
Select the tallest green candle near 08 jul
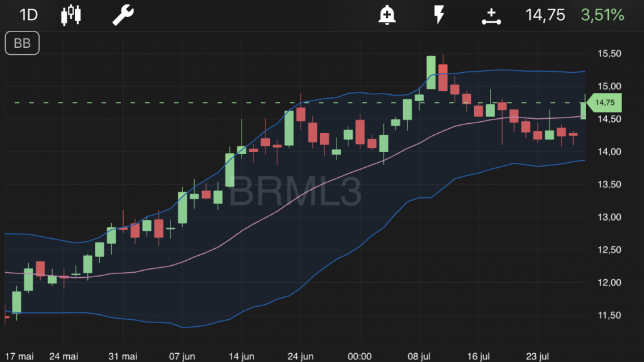pyautogui.click(x=431, y=73)
